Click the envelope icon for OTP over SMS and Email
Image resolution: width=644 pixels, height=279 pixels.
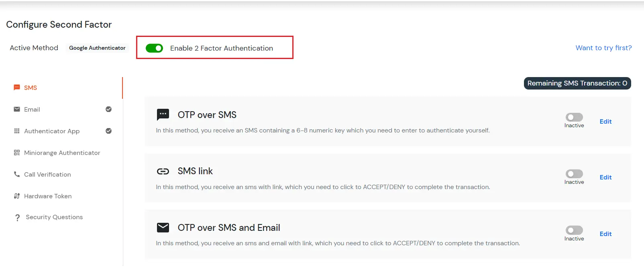[163, 227]
